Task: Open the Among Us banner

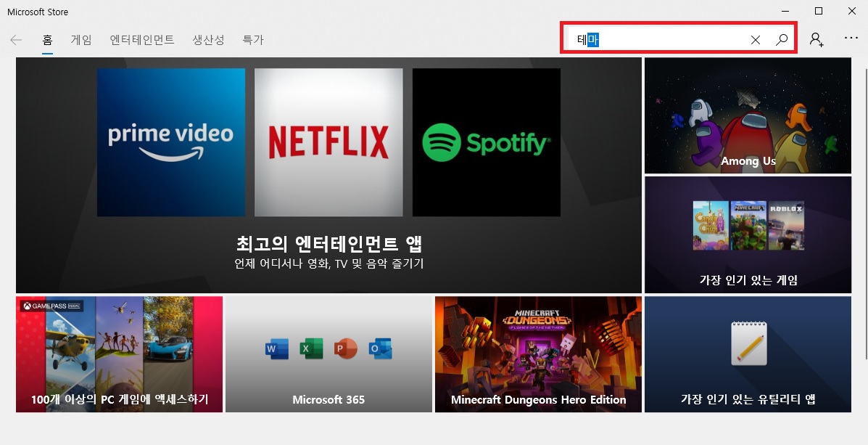Action: (x=748, y=115)
